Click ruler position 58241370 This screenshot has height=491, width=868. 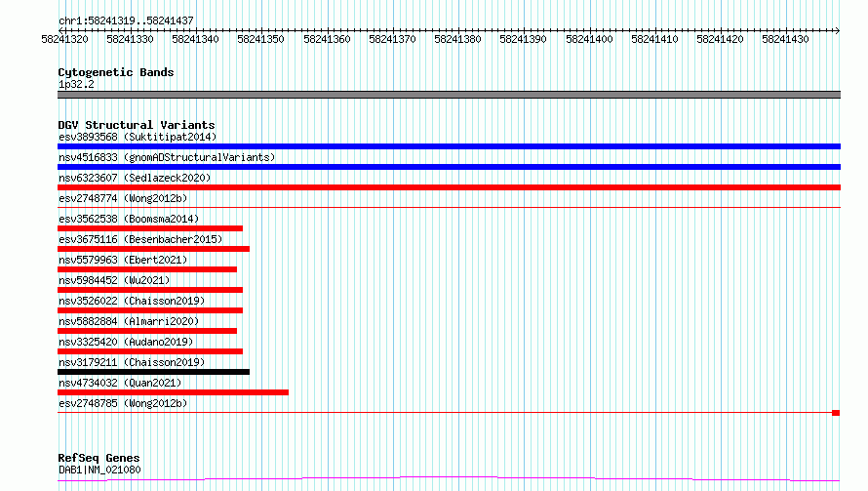392,39
